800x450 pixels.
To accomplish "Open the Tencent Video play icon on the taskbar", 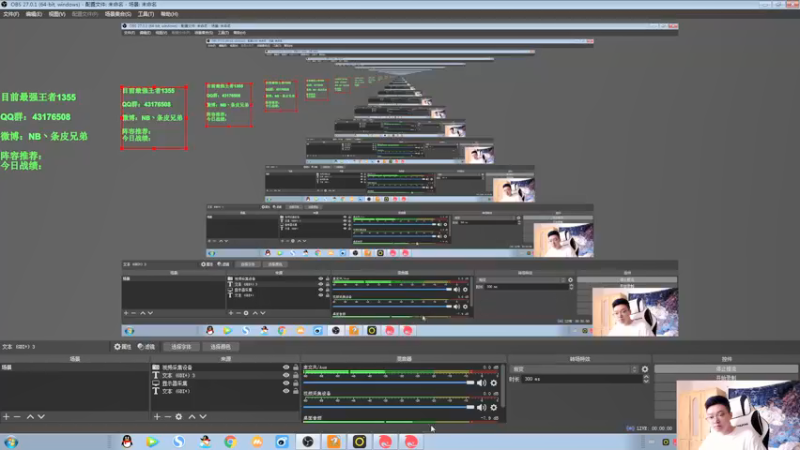I will click(x=152, y=442).
